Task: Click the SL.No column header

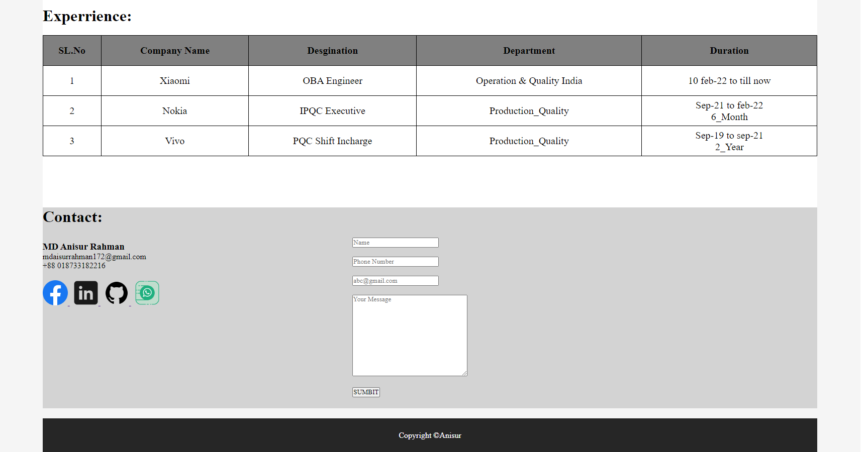Action: (x=72, y=51)
